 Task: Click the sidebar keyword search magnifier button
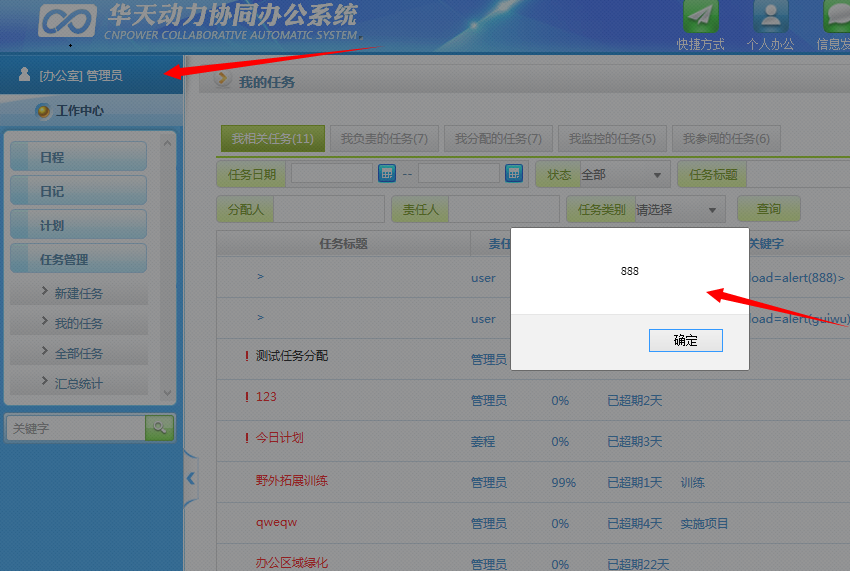(x=159, y=428)
